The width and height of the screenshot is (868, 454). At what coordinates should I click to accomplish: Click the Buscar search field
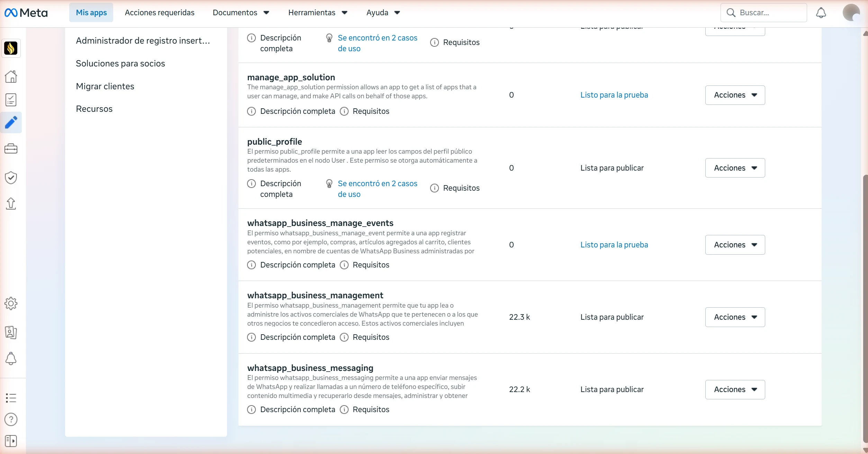pyautogui.click(x=763, y=13)
